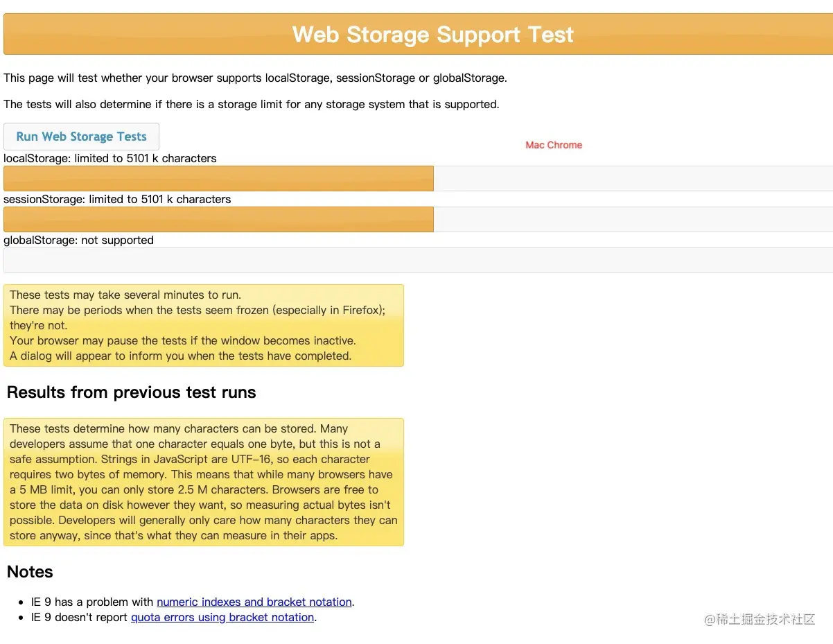The height and width of the screenshot is (644, 833).
Task: Click the globalStorage not supported text
Action: [78, 240]
